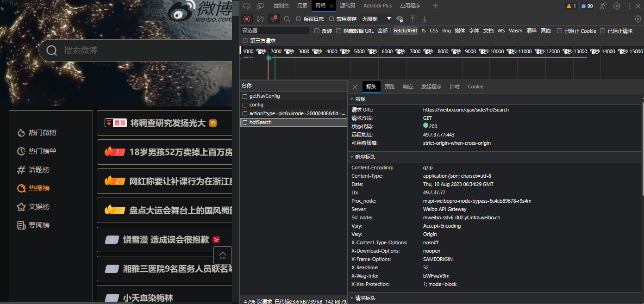Open the 发起程序 tab
The image size is (644, 304).
431,87
